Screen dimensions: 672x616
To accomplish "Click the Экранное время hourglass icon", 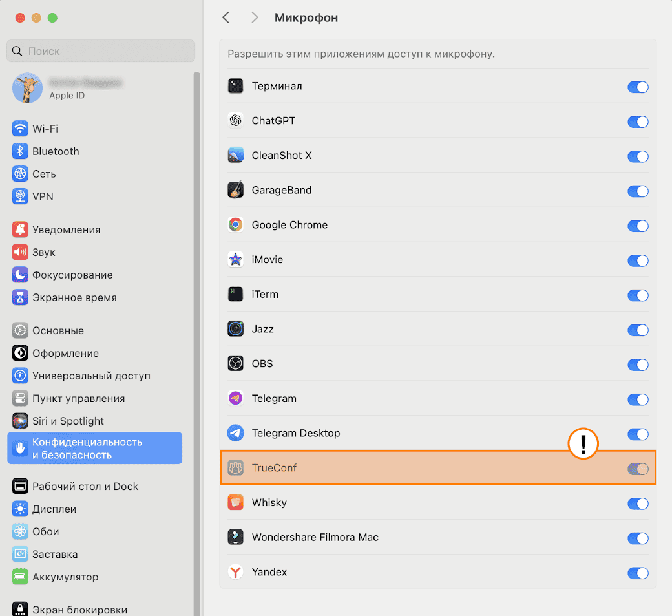I will [x=20, y=297].
